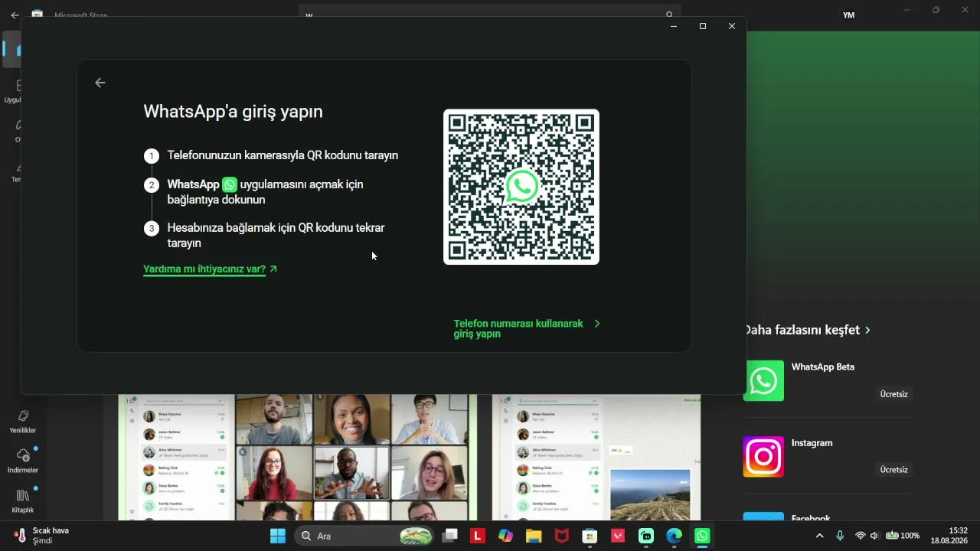Viewport: 980px width, 551px height.
Task: Open Kitaplık in the Microsoft Store sidebar
Action: [23, 500]
